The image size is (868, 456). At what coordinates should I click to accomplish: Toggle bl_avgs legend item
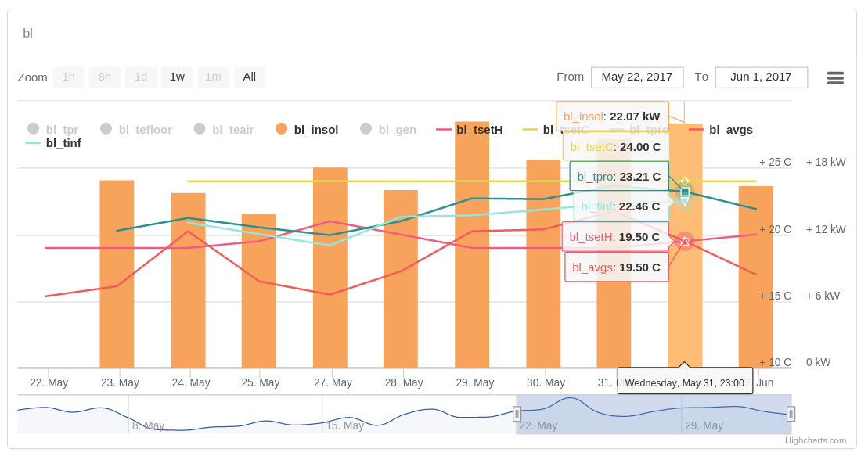(730, 130)
